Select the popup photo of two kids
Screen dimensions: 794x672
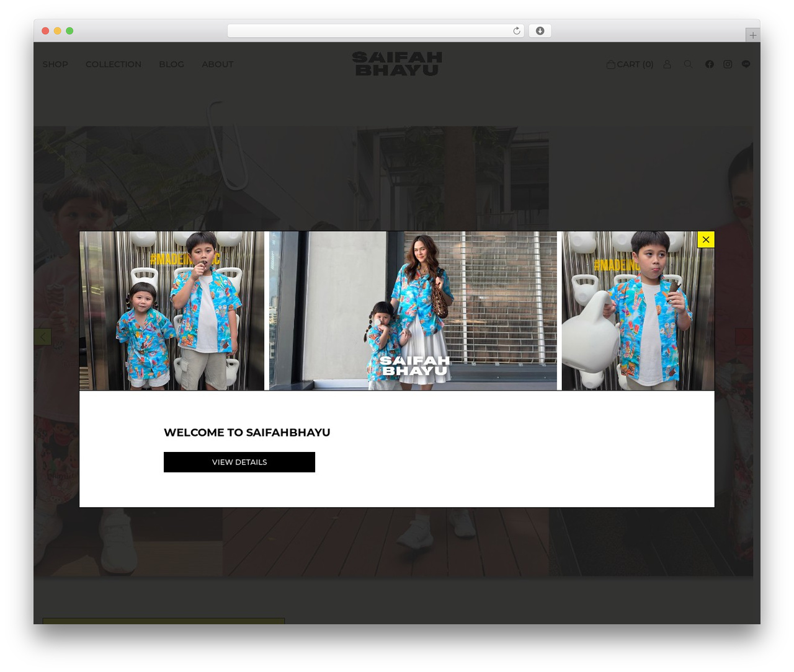coord(172,311)
